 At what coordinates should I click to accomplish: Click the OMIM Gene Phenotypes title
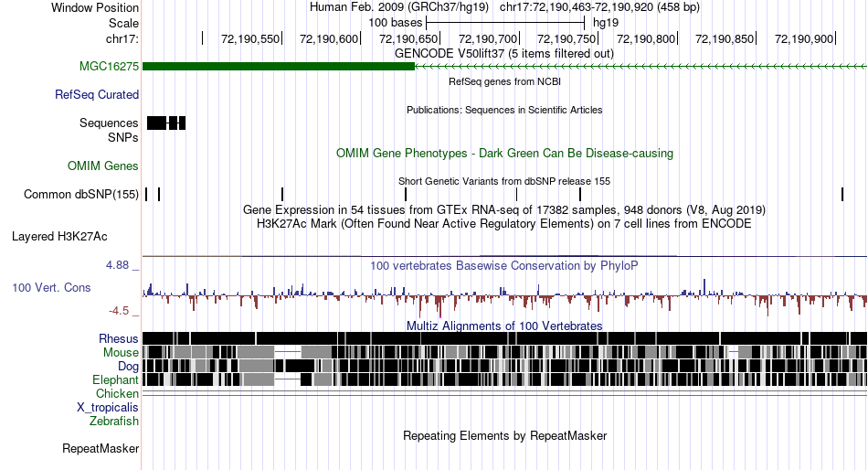504,154
